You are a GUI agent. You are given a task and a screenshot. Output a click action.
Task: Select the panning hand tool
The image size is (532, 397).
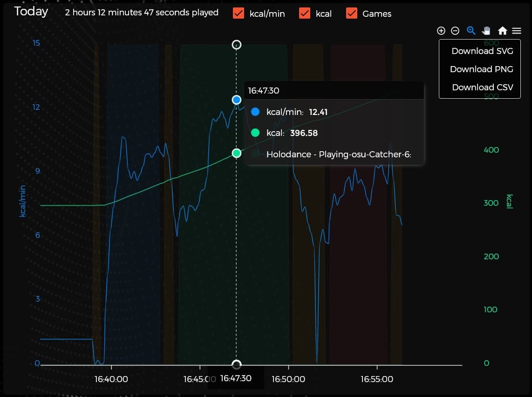point(486,31)
